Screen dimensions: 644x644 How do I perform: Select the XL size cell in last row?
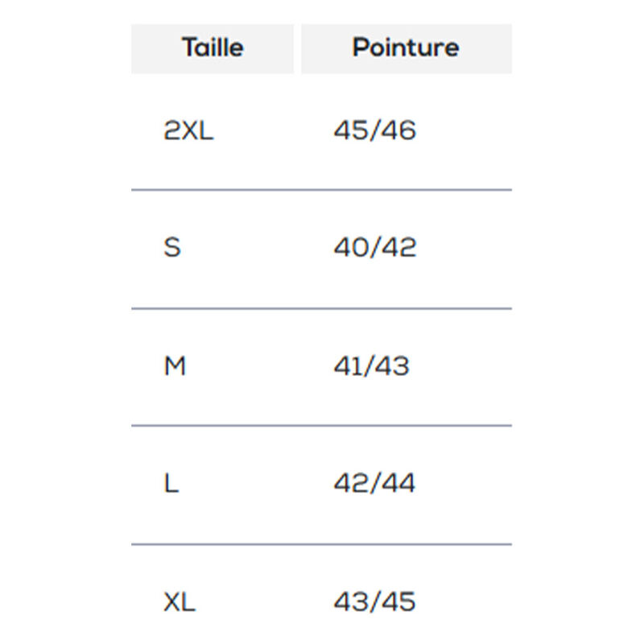point(180,601)
